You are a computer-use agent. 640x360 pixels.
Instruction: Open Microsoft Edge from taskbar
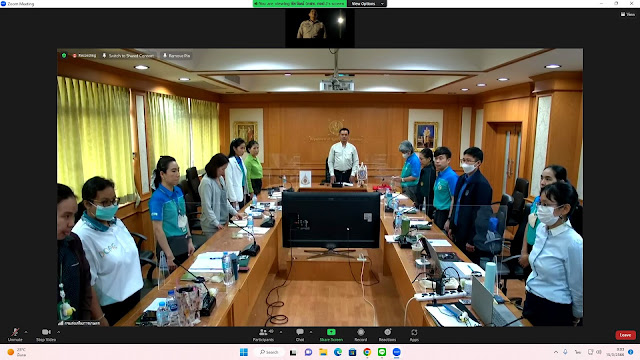pos(338,352)
